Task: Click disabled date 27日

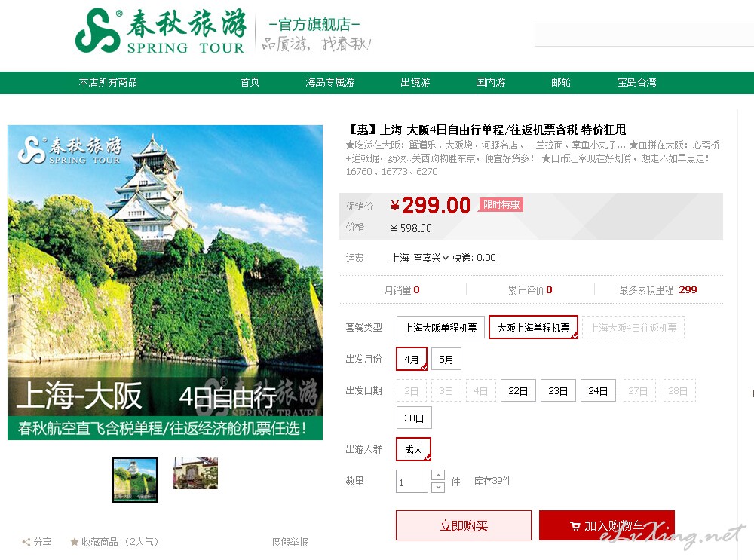Action: point(638,390)
